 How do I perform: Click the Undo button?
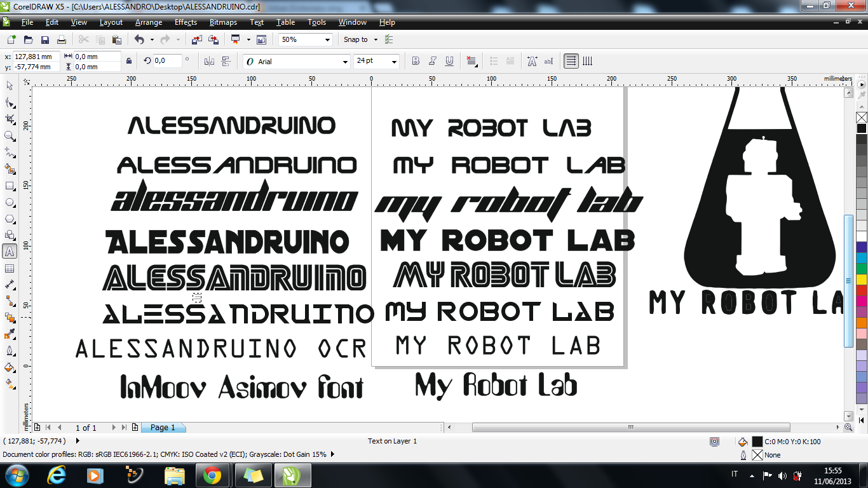[139, 39]
